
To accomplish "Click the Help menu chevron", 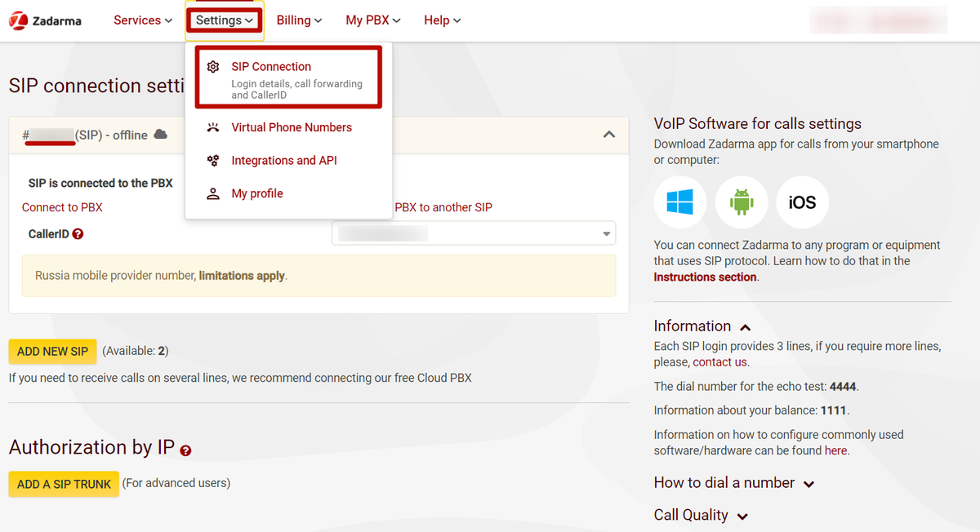I will 457,21.
